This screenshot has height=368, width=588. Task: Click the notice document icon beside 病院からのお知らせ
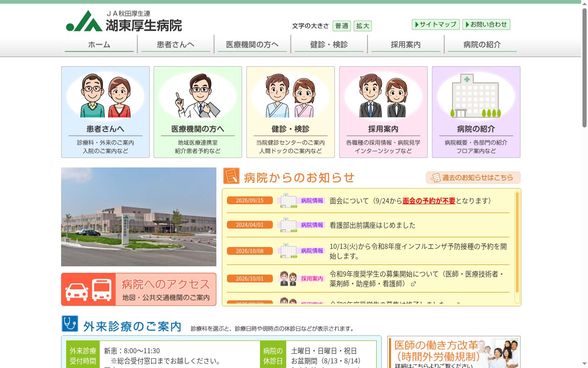point(232,176)
